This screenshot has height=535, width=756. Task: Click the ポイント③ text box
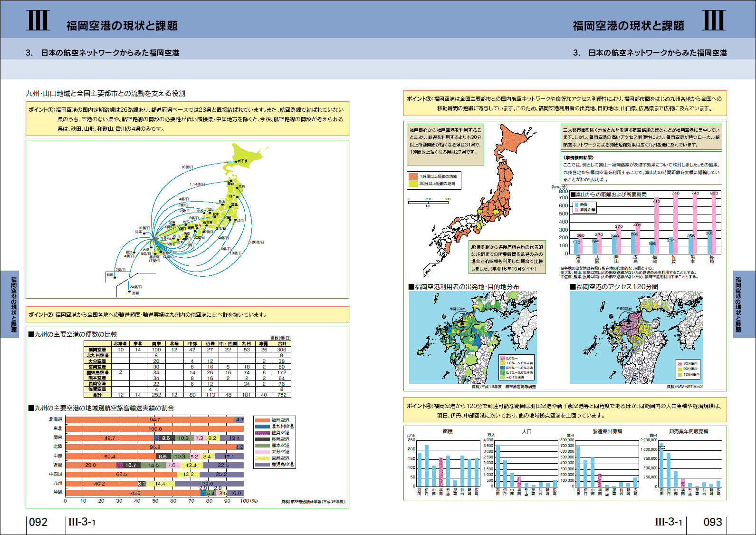tap(565, 103)
